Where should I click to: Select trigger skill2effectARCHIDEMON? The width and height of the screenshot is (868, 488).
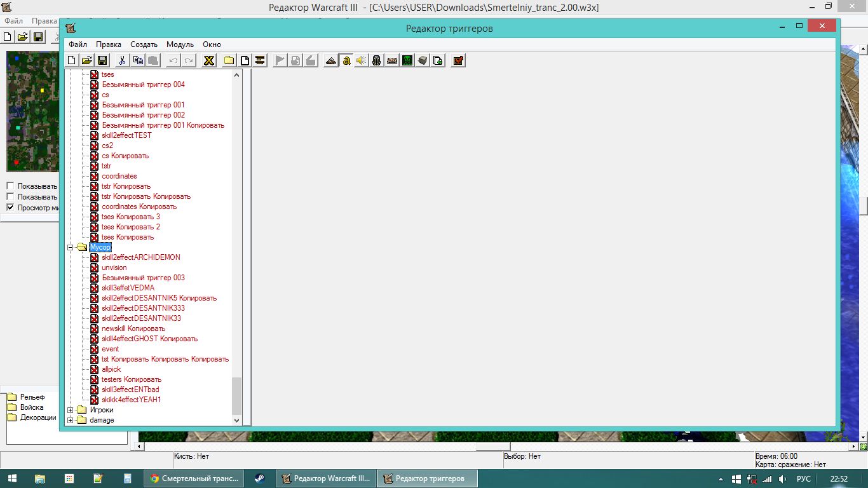click(x=140, y=257)
